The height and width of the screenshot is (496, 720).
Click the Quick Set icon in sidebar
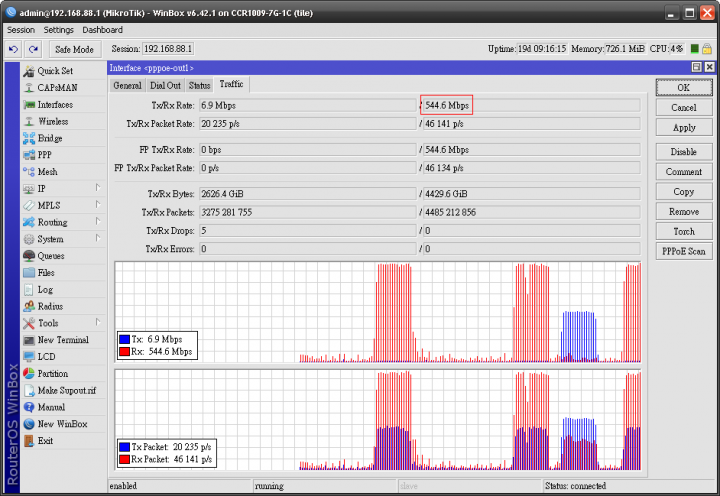click(x=29, y=71)
